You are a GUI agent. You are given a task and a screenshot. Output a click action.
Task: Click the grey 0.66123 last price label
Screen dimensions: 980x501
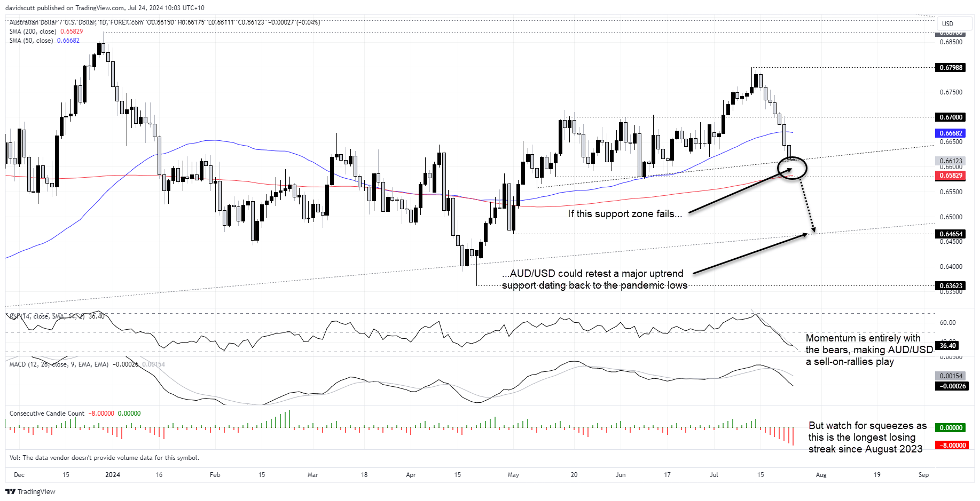(951, 161)
